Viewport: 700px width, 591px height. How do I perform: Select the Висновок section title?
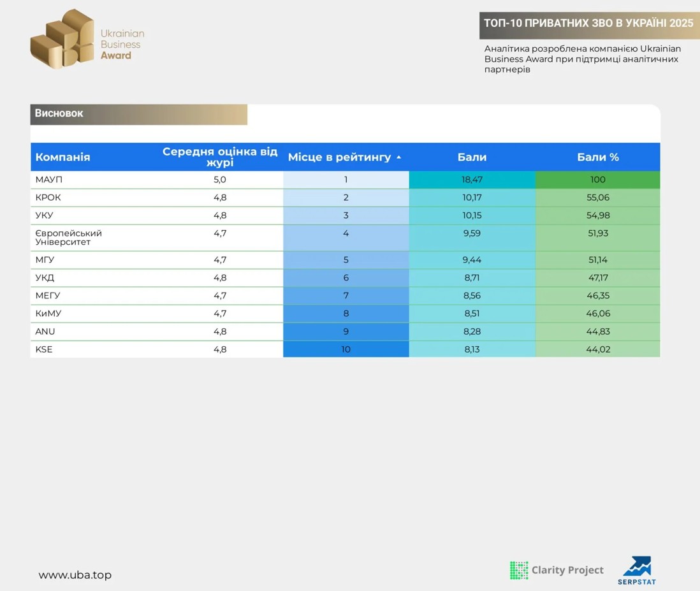tap(59, 113)
